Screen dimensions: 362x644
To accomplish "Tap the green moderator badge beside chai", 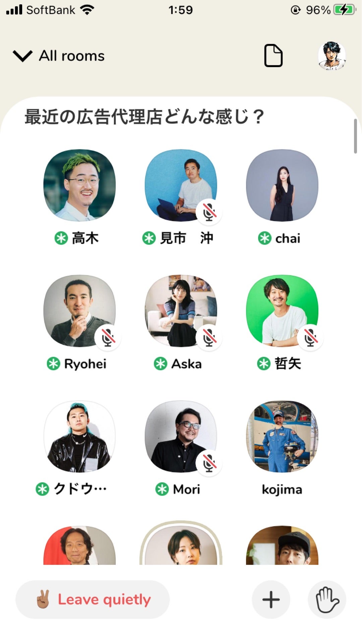I will [x=264, y=238].
